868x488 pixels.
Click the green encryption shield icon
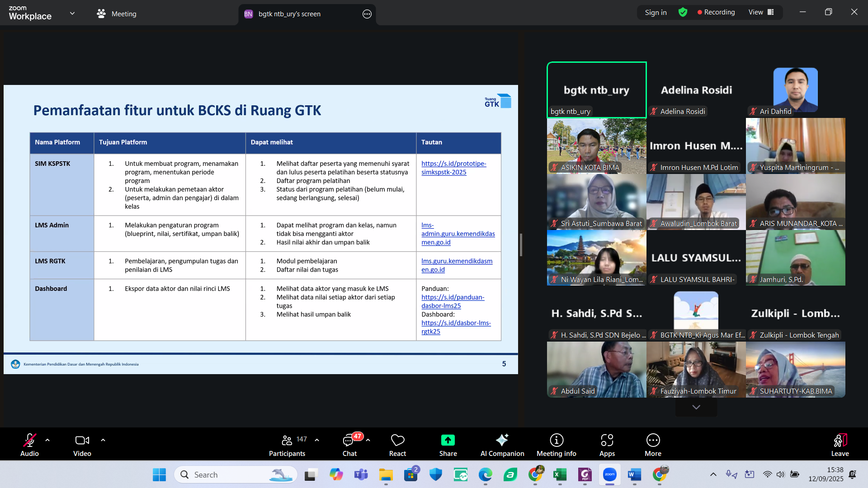[683, 12]
